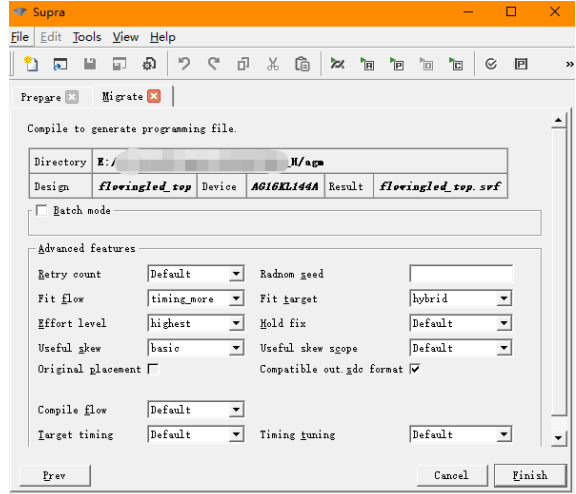Click the run icon labeled C
This screenshot has height=494, width=576.
(456, 64)
